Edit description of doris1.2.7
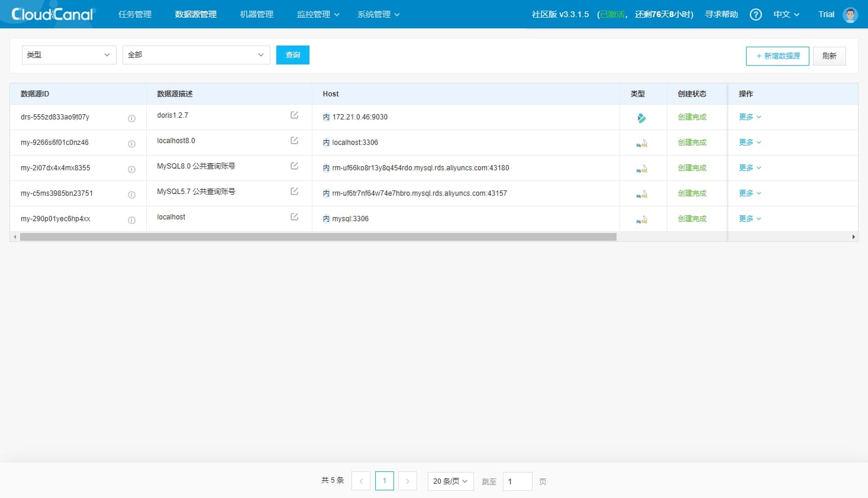868x498 pixels. click(x=295, y=115)
